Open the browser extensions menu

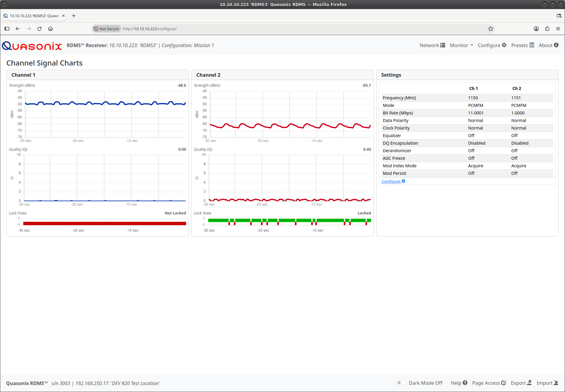point(547,29)
